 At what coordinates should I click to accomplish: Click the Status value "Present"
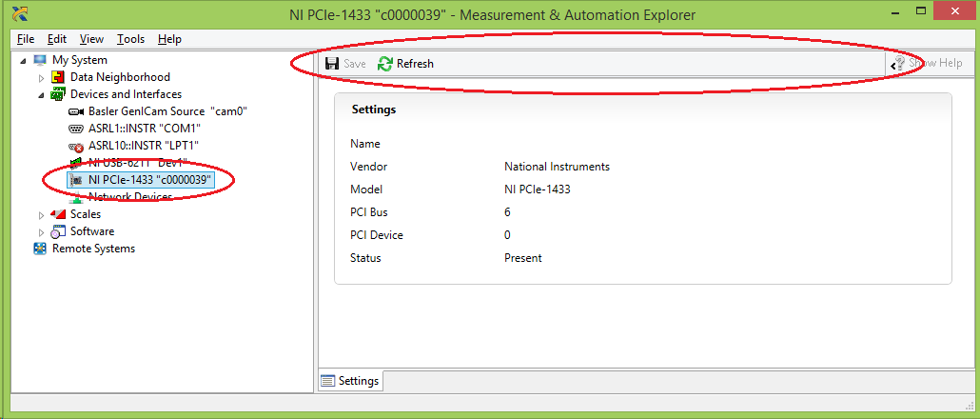523,258
